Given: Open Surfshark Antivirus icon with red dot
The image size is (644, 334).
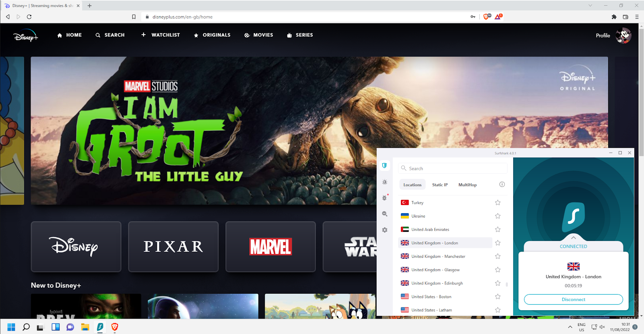Looking at the screenshot, I should coord(385,198).
